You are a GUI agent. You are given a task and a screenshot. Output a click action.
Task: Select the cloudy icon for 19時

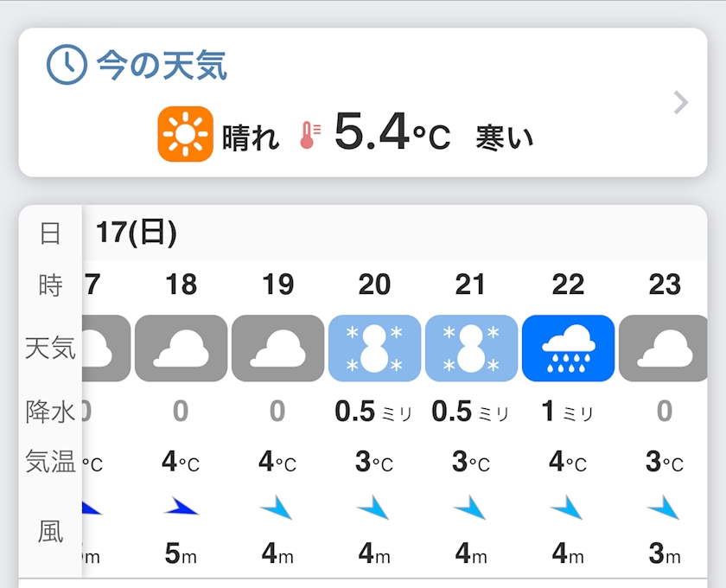[278, 348]
